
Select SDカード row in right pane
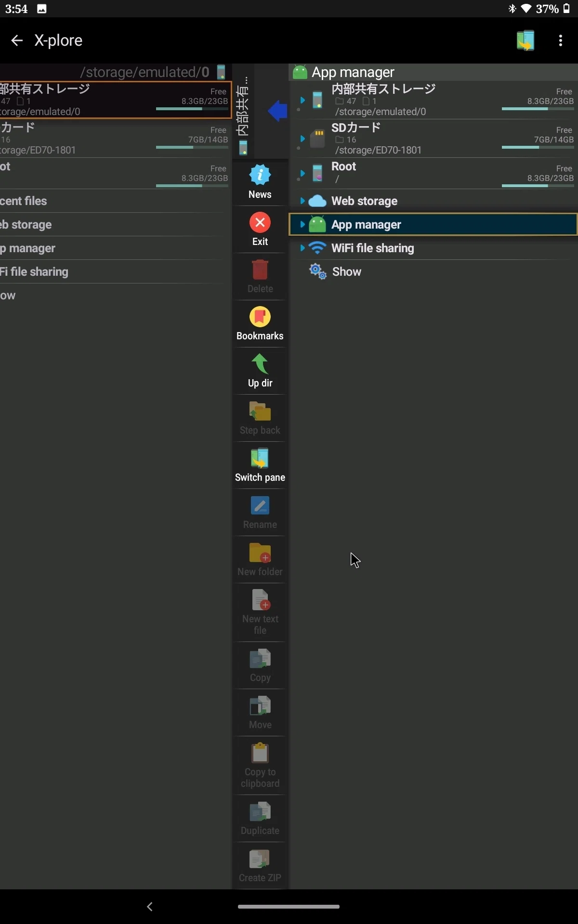[433, 139]
